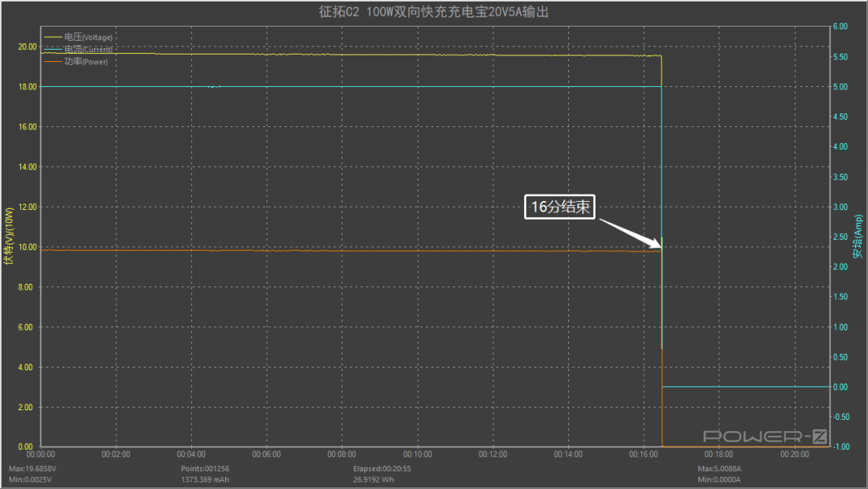Image resolution: width=868 pixels, height=489 pixels.
Task: Click the 电压(Voltage) legend entry
Action: tap(78, 37)
